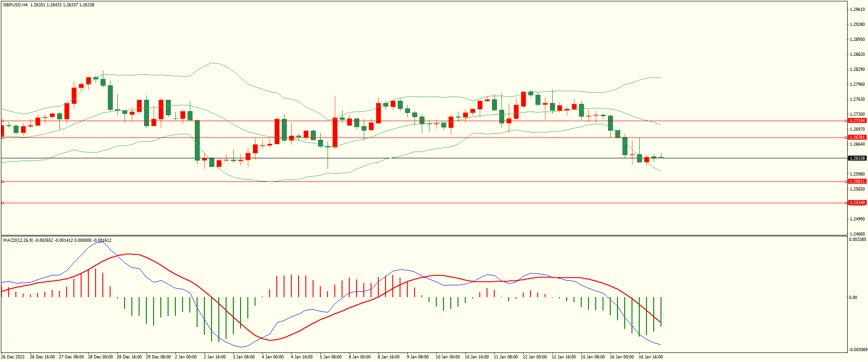Select the 1.25811 red price level tag

[857, 181]
